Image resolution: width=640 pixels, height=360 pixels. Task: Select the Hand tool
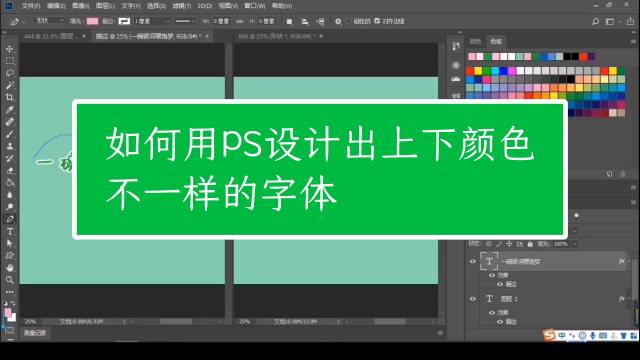tap(10, 268)
